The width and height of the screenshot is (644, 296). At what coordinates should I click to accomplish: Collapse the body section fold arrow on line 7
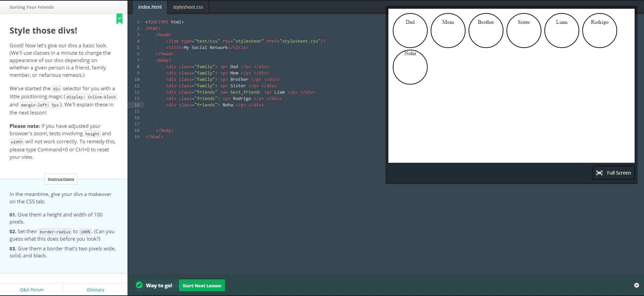[142, 60]
